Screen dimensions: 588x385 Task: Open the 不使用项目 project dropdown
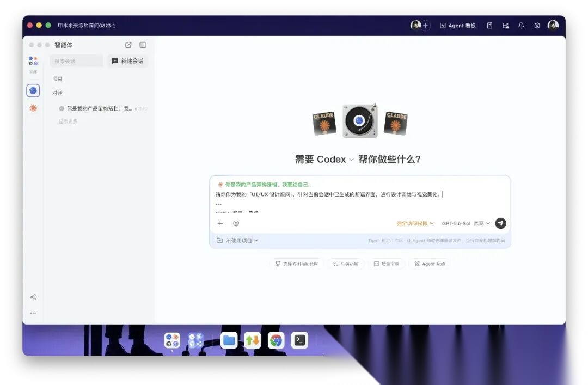237,241
